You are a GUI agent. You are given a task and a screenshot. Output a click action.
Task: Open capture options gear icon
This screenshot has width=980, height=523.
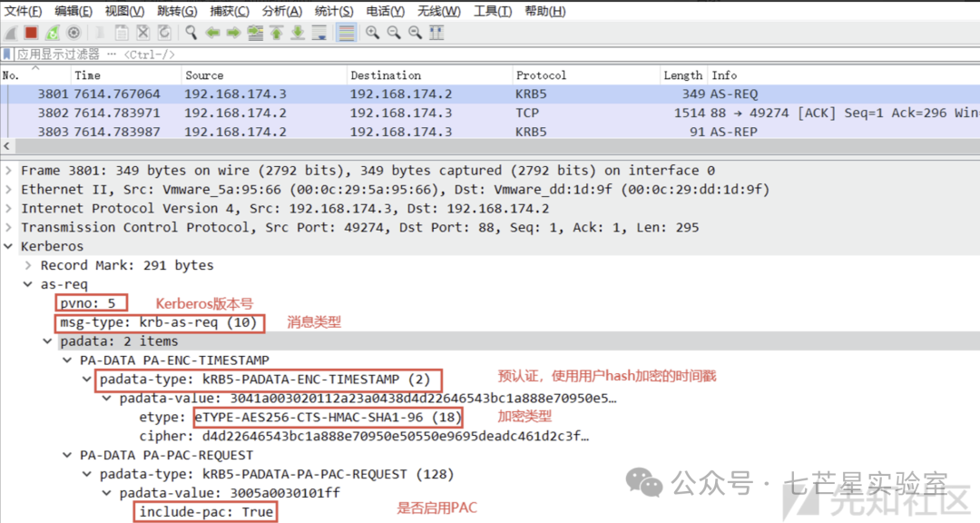(73, 33)
